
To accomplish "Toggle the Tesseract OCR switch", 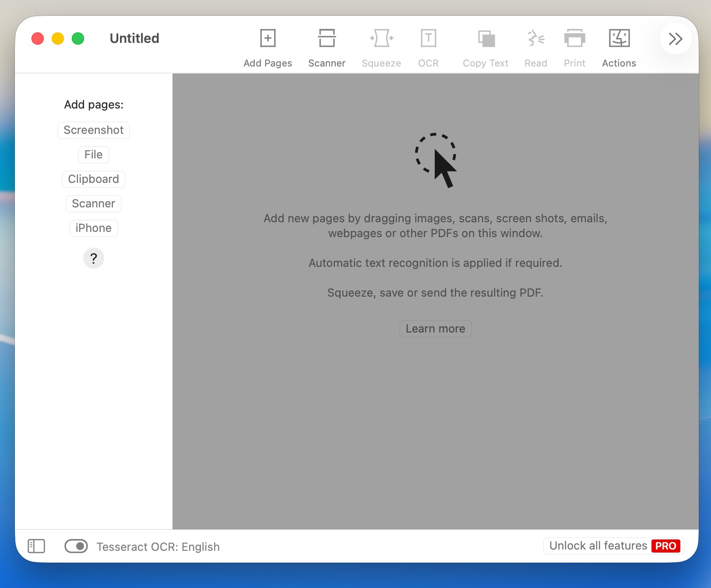I will (x=76, y=546).
